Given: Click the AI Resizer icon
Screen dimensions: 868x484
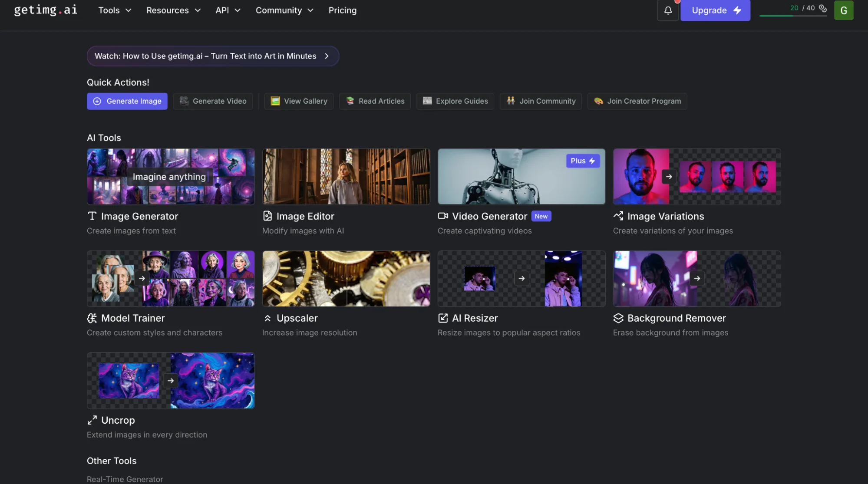Looking at the screenshot, I should click(443, 318).
